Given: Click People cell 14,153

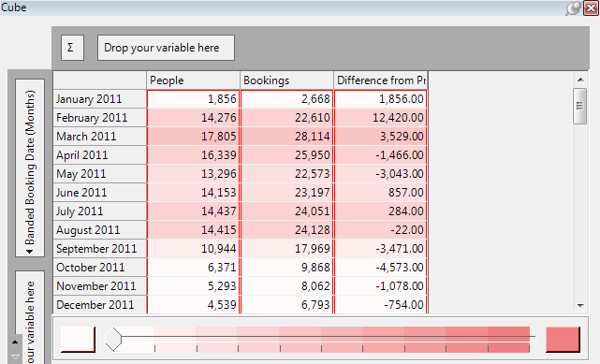Looking at the screenshot, I should (x=193, y=193).
